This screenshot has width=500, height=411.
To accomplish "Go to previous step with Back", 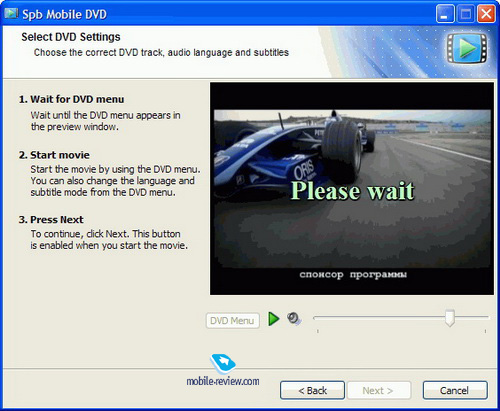I will 312,390.
